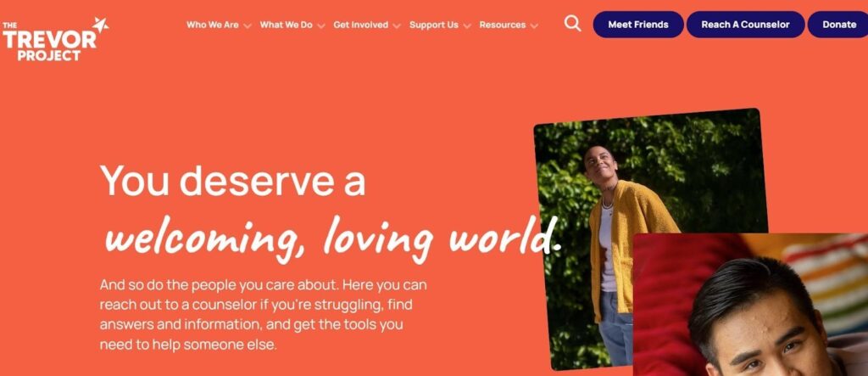The image size is (868, 376).
Task: Open the What We Do menu
Action: pyautogui.click(x=287, y=25)
